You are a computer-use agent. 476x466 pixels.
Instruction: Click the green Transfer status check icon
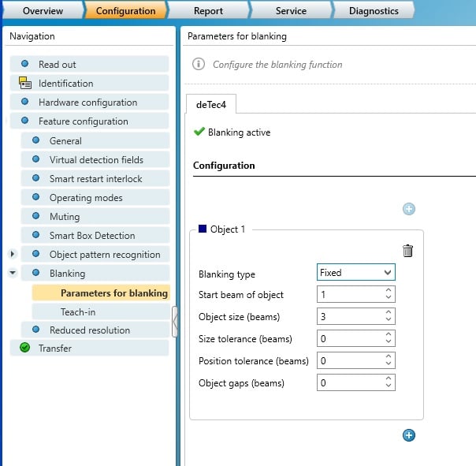click(x=24, y=348)
